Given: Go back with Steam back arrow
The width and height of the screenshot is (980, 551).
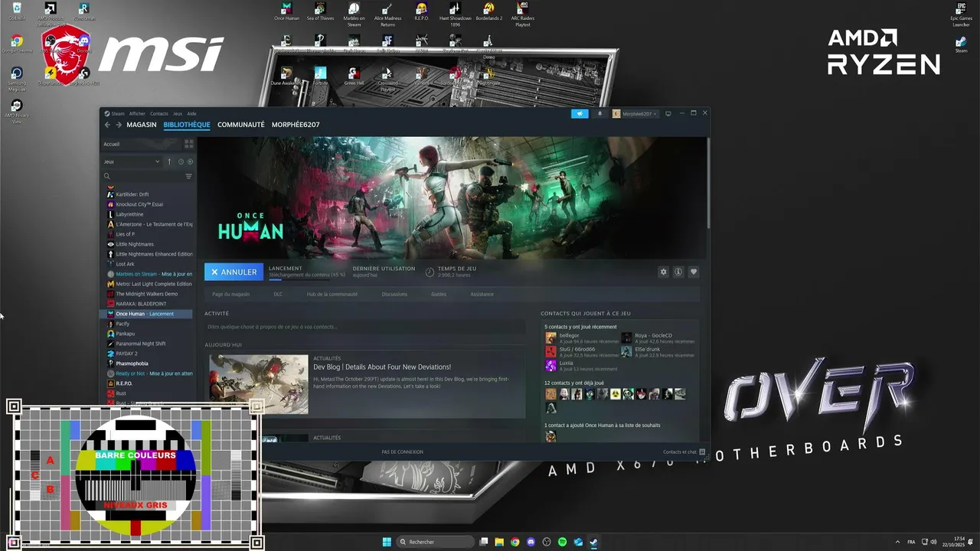Looking at the screenshot, I should click(x=107, y=125).
